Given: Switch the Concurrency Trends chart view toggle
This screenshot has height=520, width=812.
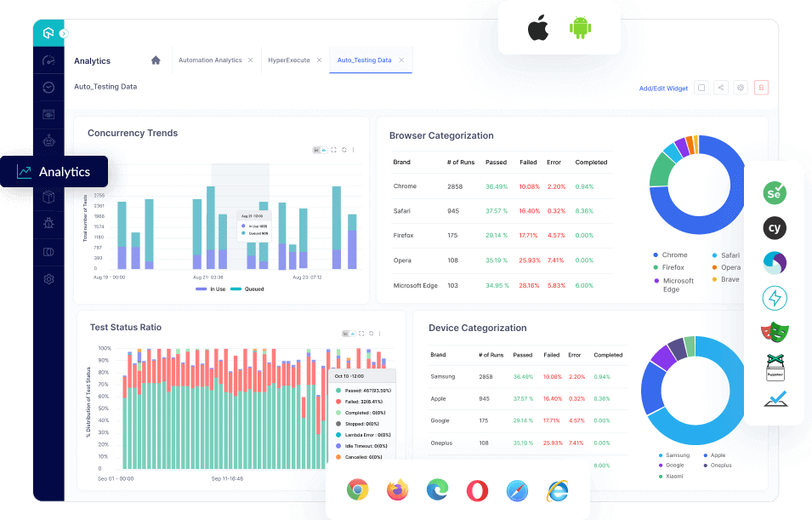Looking at the screenshot, I should click(321, 148).
